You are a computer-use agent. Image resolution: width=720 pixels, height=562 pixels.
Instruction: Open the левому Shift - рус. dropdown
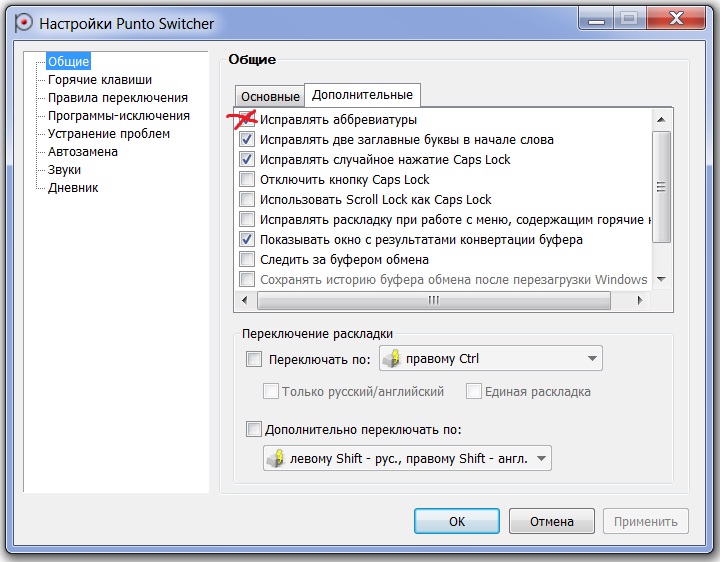[x=407, y=458]
